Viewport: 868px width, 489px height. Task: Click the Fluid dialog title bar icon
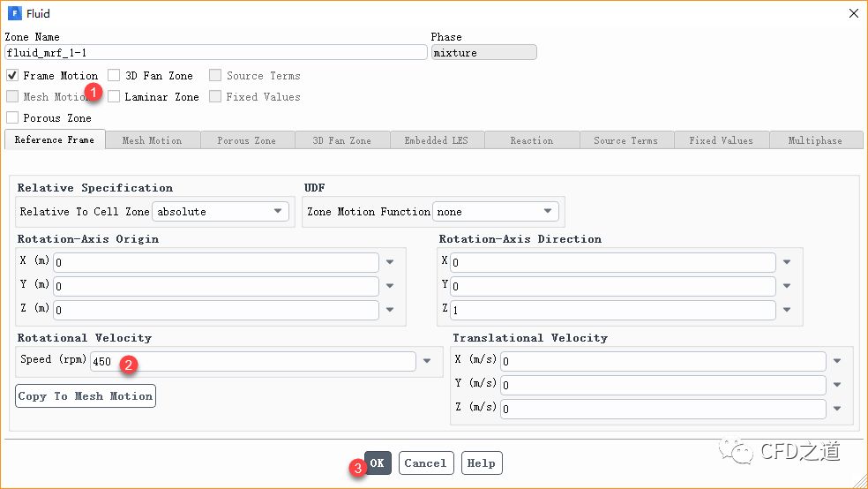pyautogui.click(x=14, y=13)
